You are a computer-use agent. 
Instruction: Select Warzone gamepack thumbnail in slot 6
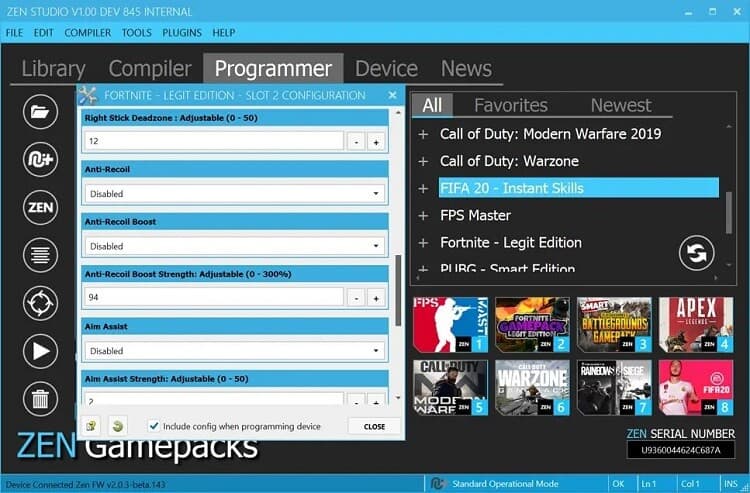pyautogui.click(x=532, y=388)
